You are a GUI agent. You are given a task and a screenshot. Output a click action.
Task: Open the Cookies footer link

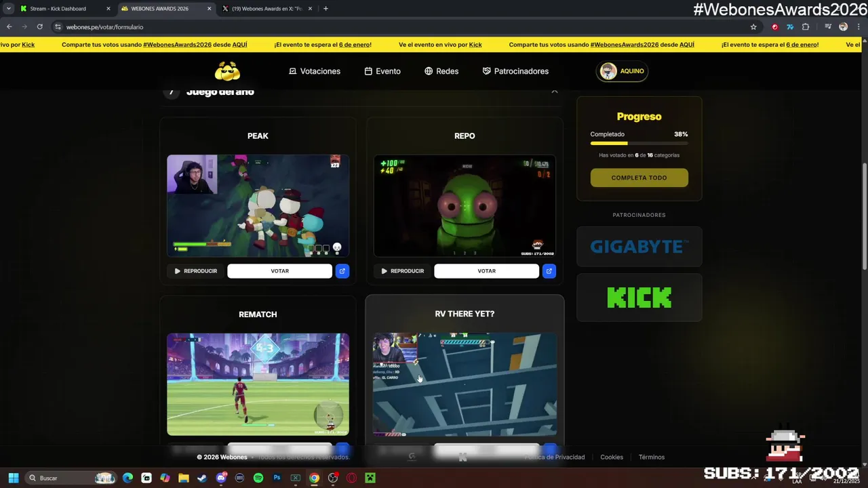click(x=612, y=457)
